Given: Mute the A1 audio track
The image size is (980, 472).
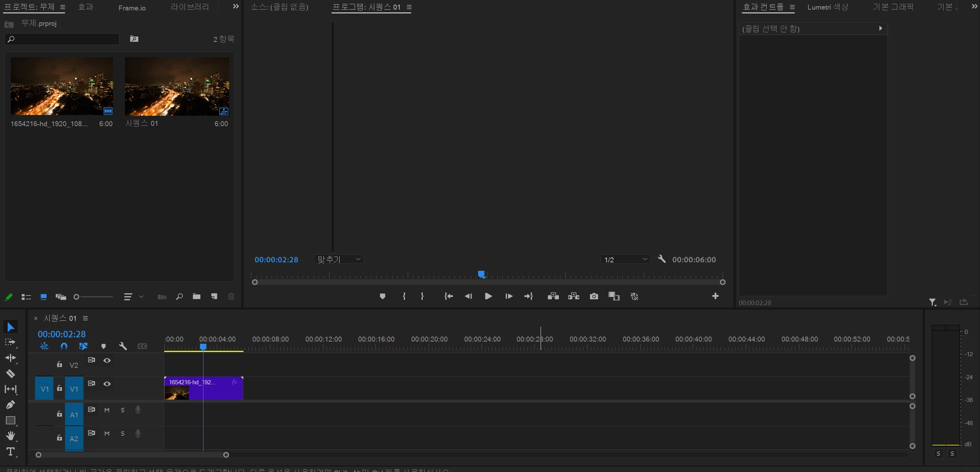Looking at the screenshot, I should pos(107,410).
